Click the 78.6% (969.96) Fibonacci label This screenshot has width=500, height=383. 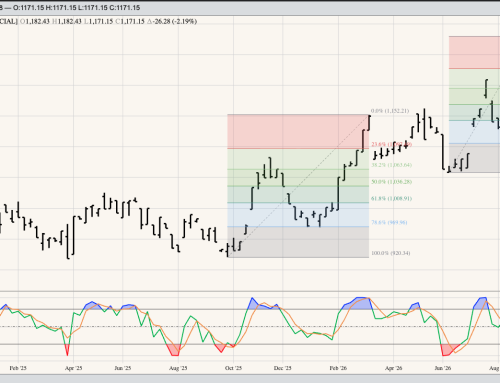point(389,222)
